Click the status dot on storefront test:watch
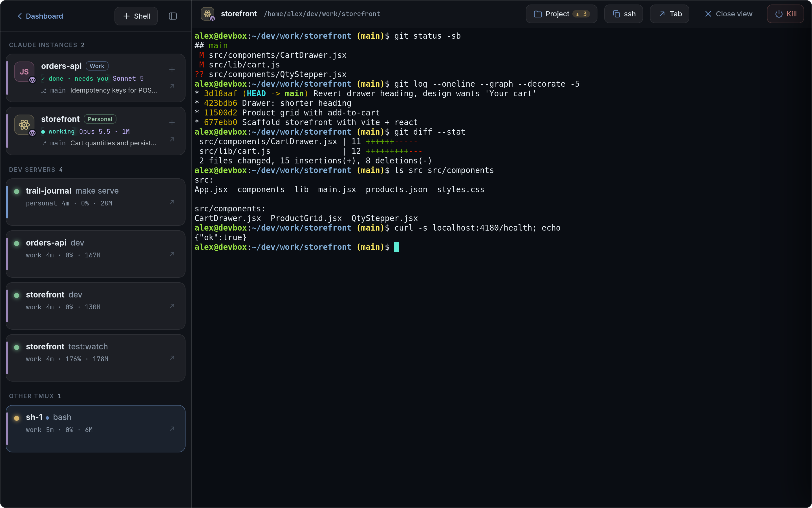Image resolution: width=812 pixels, height=508 pixels. [x=16, y=347]
